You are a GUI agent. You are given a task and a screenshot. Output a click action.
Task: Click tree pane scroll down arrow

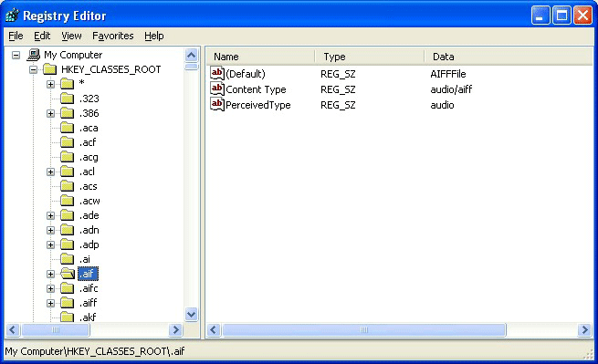[x=191, y=315]
